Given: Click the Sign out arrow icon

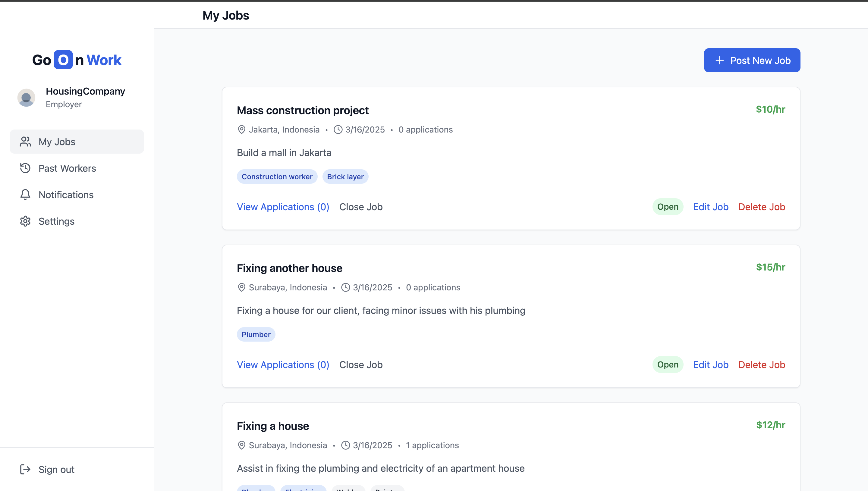Looking at the screenshot, I should pyautogui.click(x=25, y=469).
